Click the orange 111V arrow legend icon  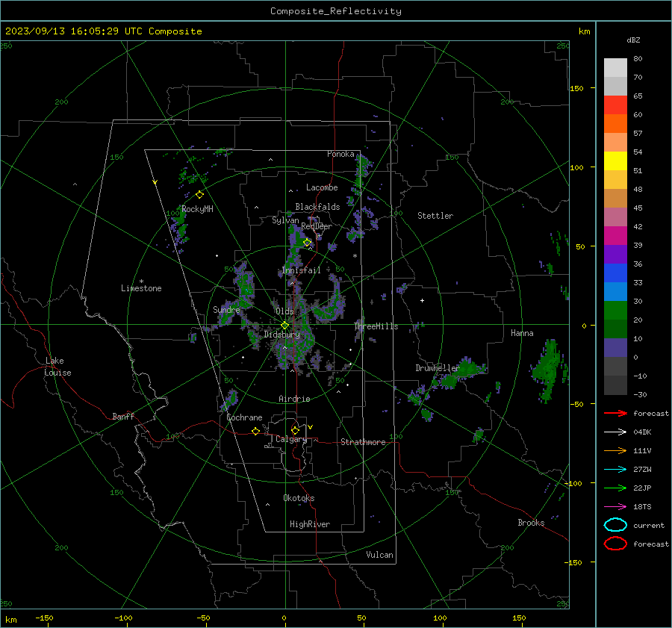(615, 450)
